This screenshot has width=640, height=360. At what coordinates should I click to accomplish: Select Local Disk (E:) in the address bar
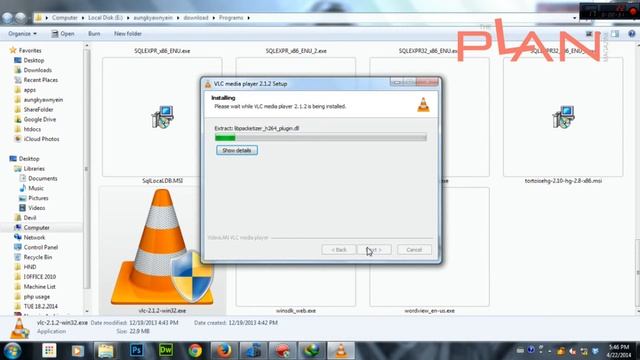click(105, 18)
